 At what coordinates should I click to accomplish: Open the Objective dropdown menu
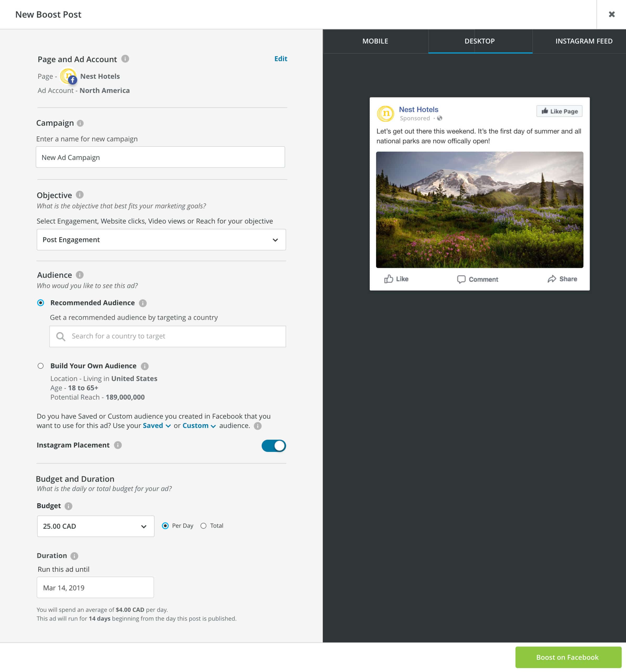click(161, 239)
